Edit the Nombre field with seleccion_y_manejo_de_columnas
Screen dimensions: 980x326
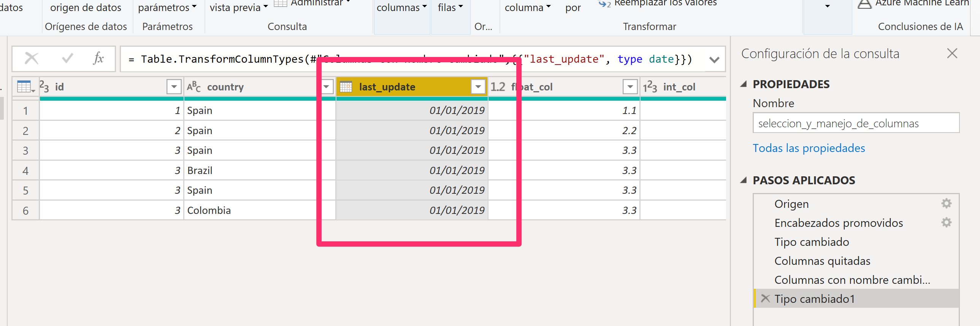pos(856,123)
